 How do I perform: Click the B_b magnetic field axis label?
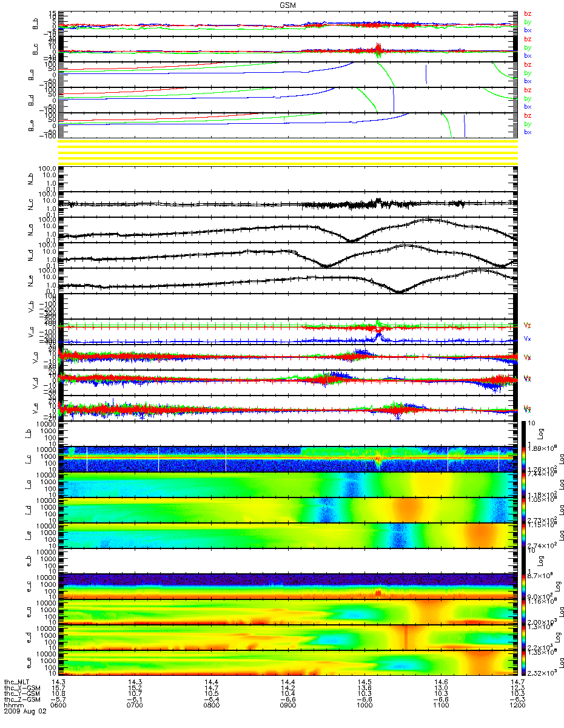point(36,23)
